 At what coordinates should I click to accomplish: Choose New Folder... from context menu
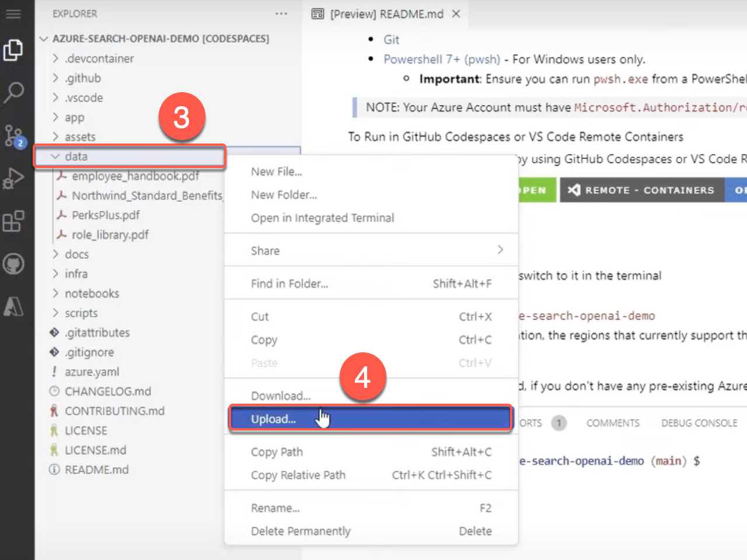(371, 194)
